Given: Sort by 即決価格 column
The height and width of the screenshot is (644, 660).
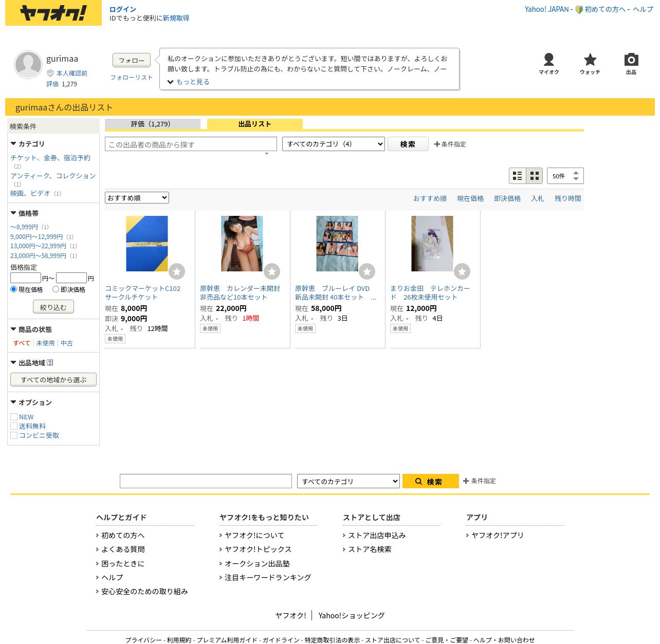Looking at the screenshot, I should point(507,198).
